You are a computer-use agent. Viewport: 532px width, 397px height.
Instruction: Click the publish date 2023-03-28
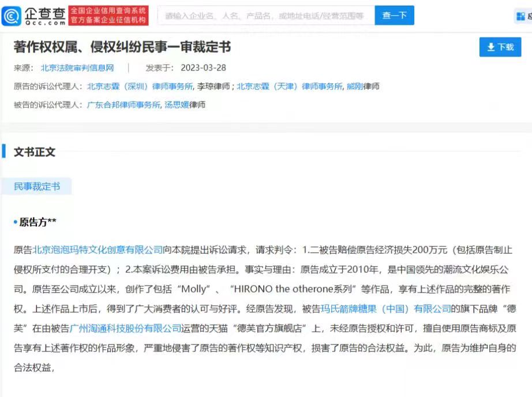click(x=203, y=68)
